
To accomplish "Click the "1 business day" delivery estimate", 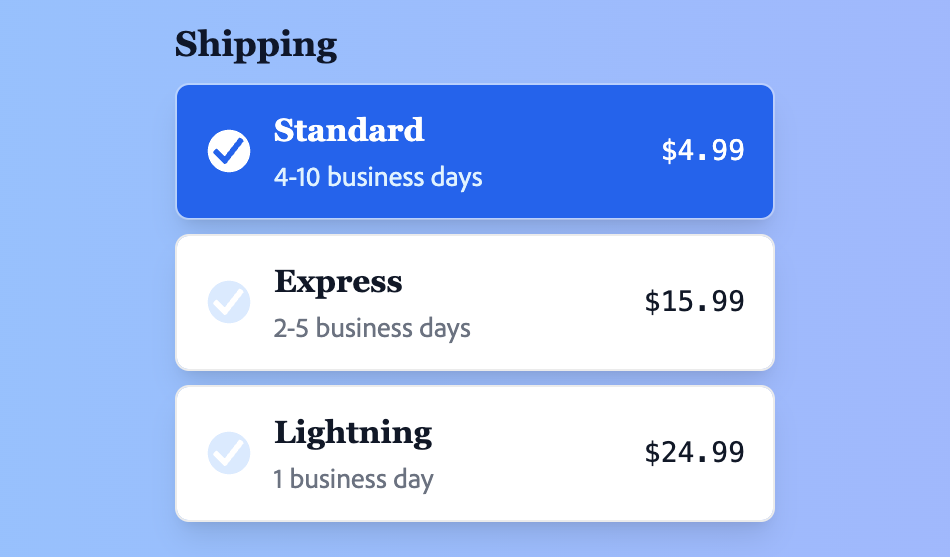I will (x=353, y=479).
